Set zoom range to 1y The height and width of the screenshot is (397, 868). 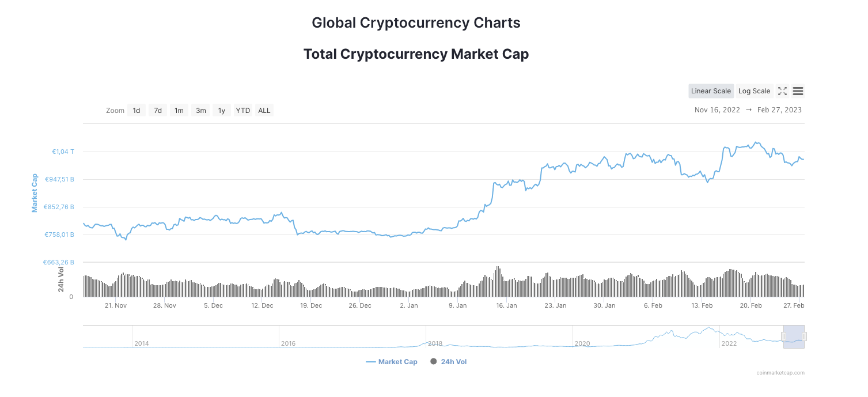point(222,111)
